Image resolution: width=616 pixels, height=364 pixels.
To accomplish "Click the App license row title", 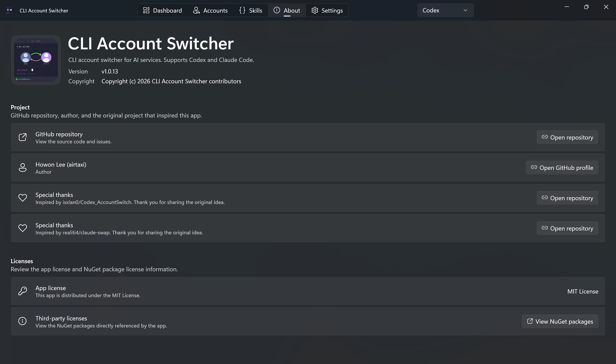I will pyautogui.click(x=50, y=288).
